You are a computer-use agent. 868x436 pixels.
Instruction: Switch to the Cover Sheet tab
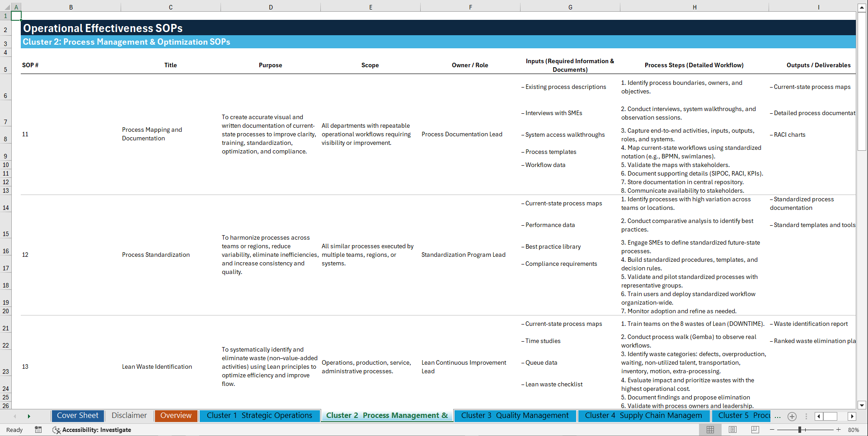pos(77,415)
